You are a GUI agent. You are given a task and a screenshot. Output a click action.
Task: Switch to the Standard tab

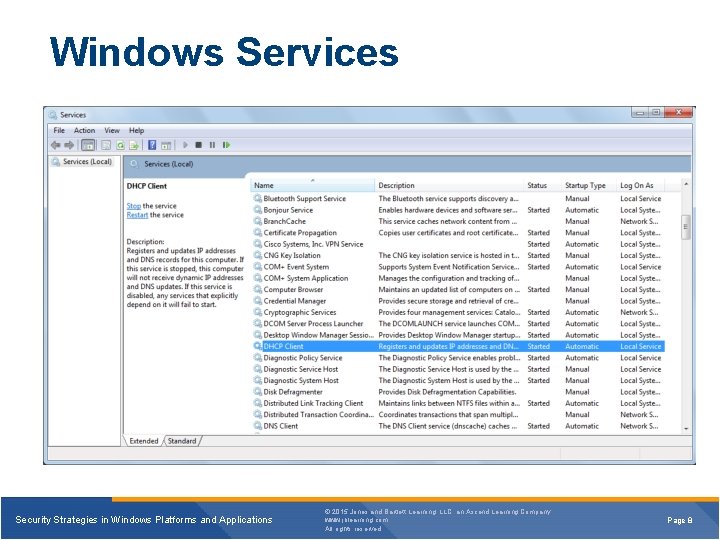pos(182,441)
